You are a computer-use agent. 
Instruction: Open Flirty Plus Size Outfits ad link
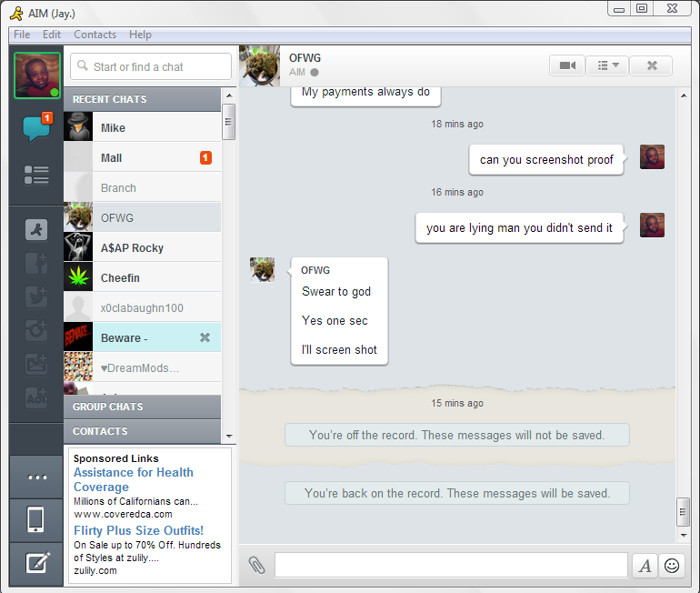point(138,530)
